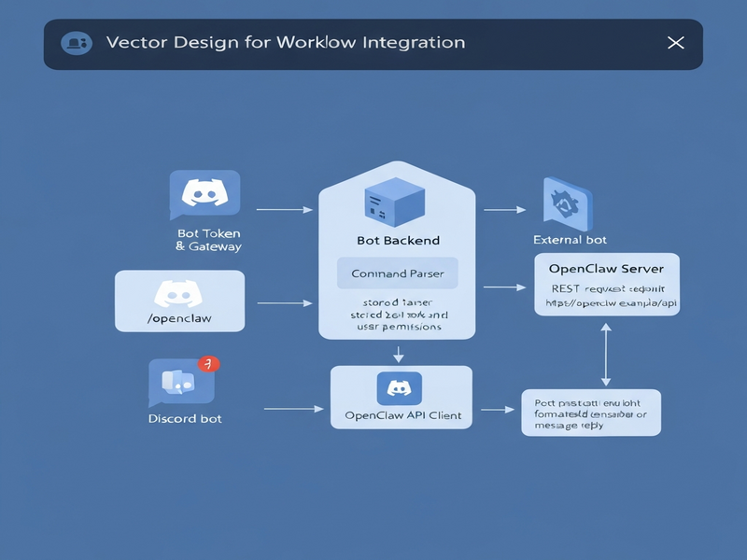Viewport: 747px width, 560px height.
Task: Click the Discord icon in the /openclaw box
Action: tap(179, 291)
